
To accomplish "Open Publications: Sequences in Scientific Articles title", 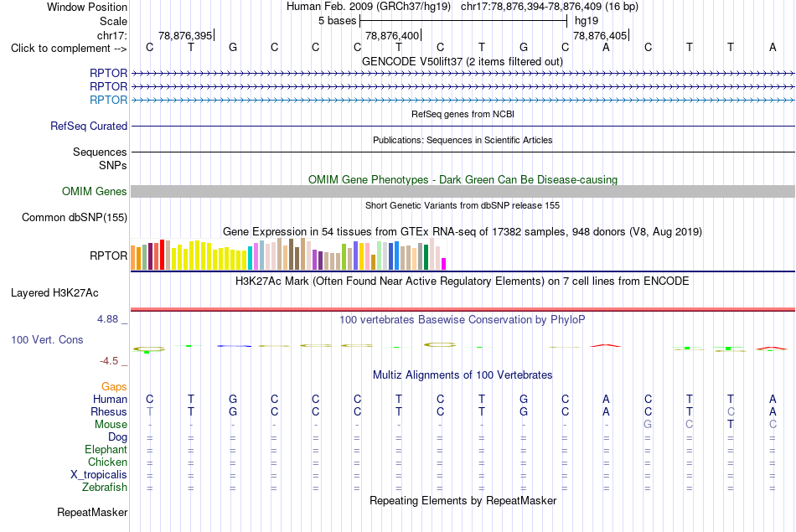I will [463, 140].
